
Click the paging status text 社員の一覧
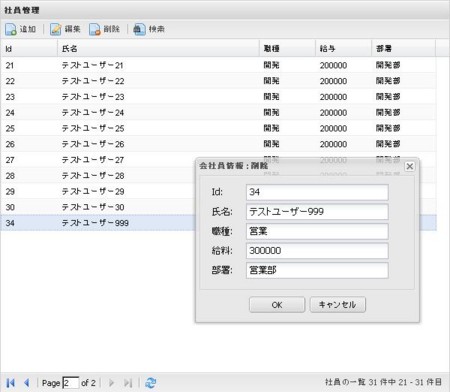pos(383,382)
